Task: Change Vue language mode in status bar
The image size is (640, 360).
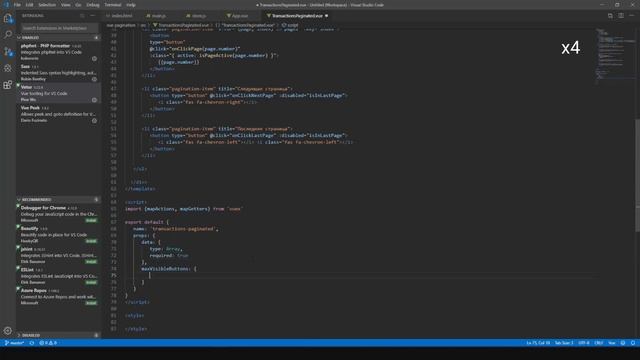Action: (x=612, y=343)
